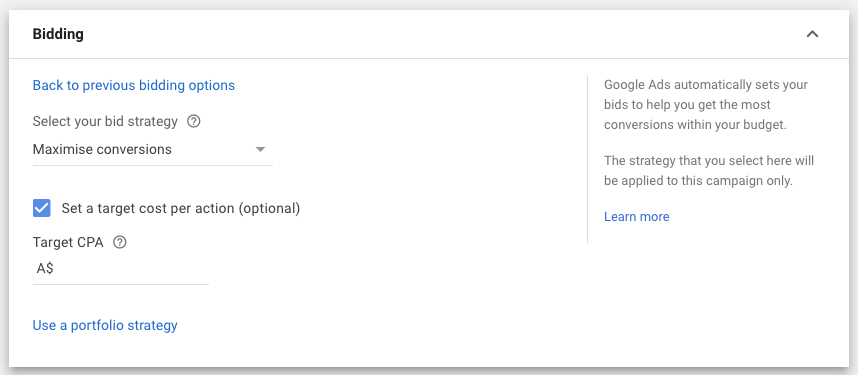Select the 'applied to this campaign only' paragraph

point(709,171)
